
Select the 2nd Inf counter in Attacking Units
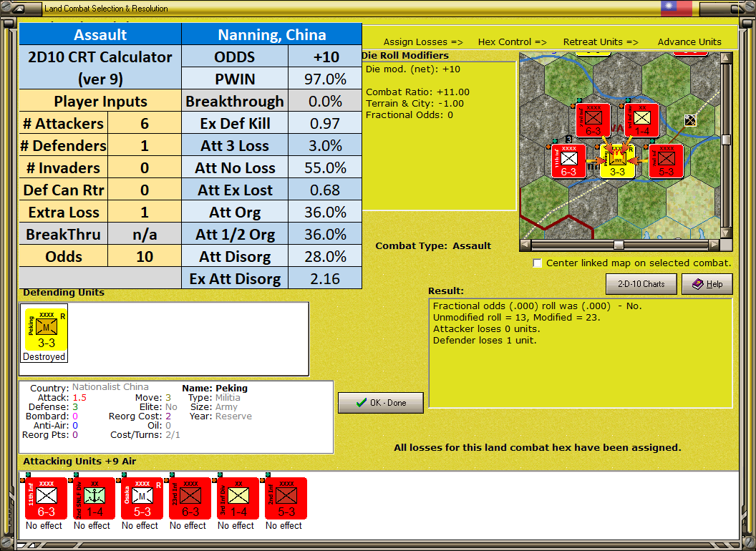[286, 499]
